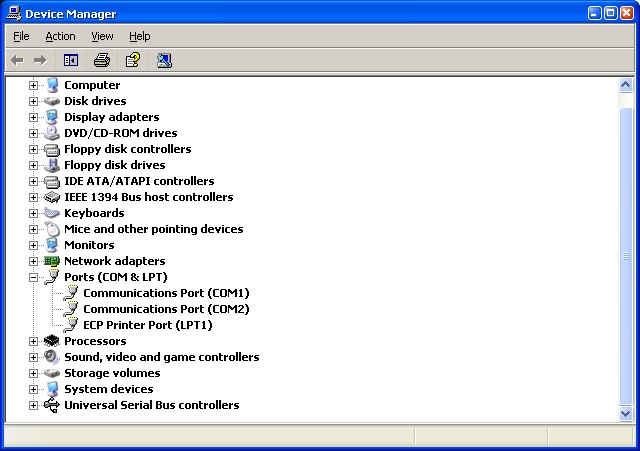Click the Floppy disk controllers icon
Screen dimensions: 640x451
click(52, 149)
